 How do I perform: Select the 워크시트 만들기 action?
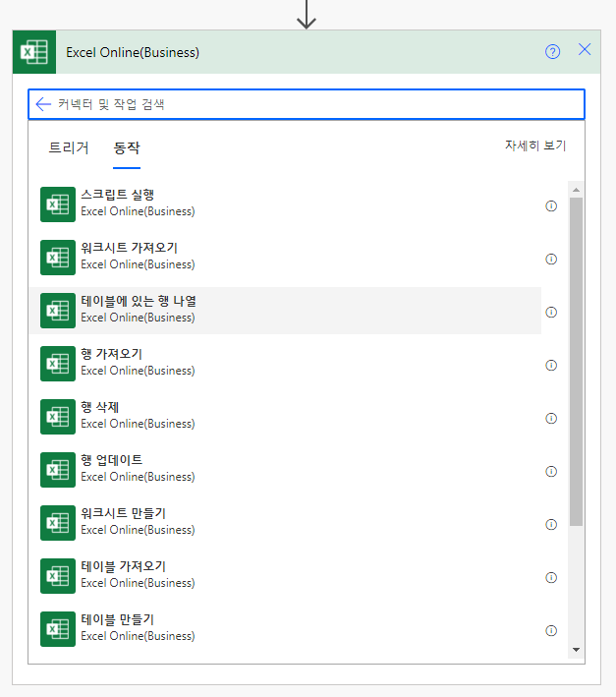click(285, 523)
